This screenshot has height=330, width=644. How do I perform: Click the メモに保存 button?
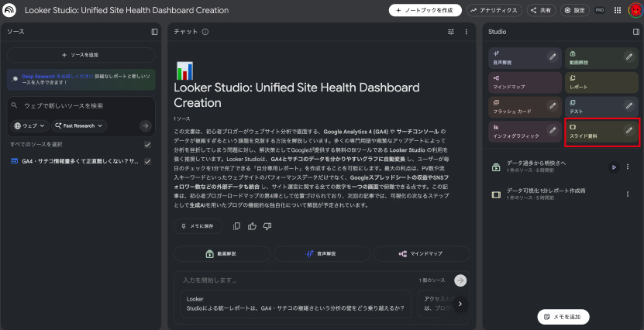pyautogui.click(x=198, y=226)
